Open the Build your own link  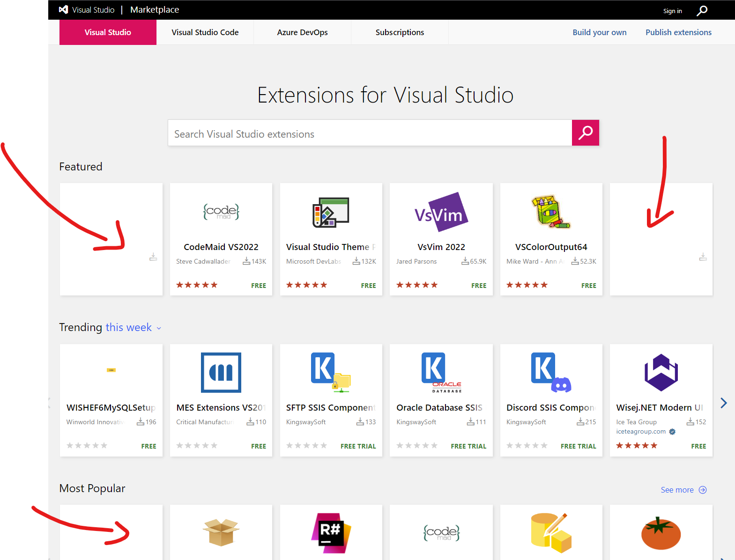[x=600, y=32]
